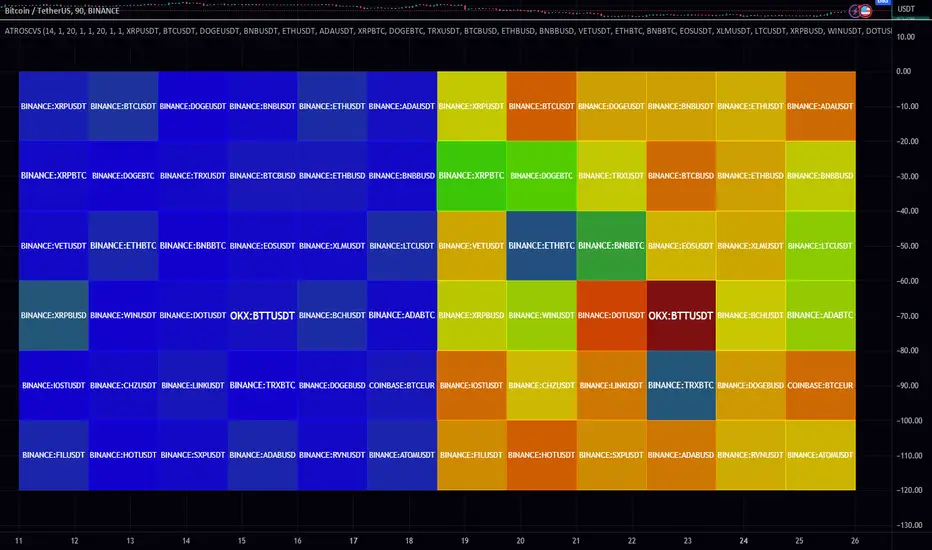Open the USDT price scale currency selector
The height and width of the screenshot is (550, 932).
click(906, 9)
